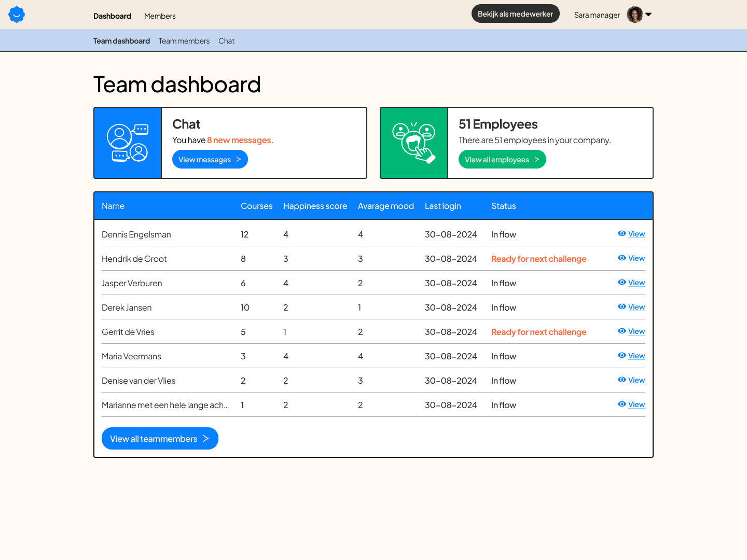747x560 pixels.
Task: Click the Courses column header
Action: pyautogui.click(x=257, y=206)
